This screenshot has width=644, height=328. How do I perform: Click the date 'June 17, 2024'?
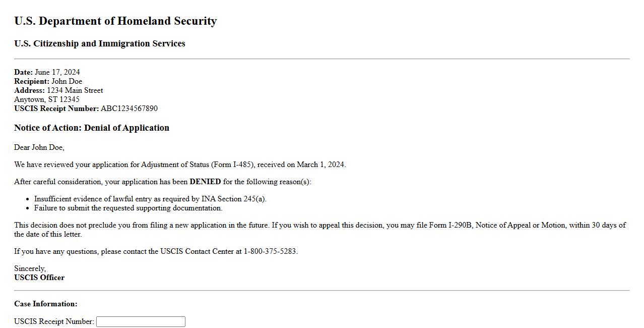coord(57,72)
